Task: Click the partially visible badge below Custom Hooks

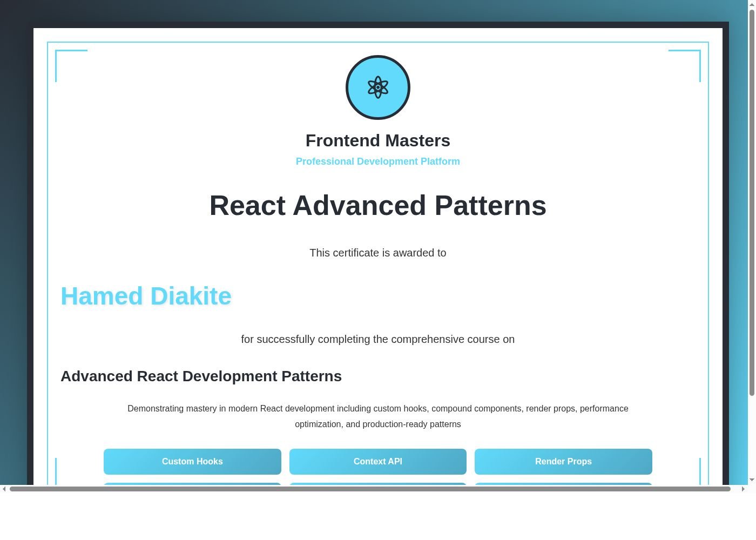Action: pyautogui.click(x=192, y=484)
